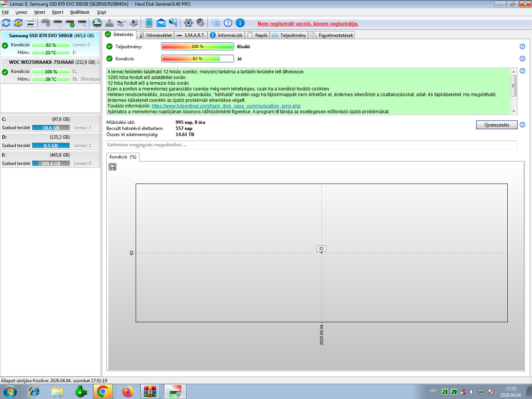This screenshot has width=532, height=399.
Task: Click the globe over disk toolbar icon
Action: point(97,23)
